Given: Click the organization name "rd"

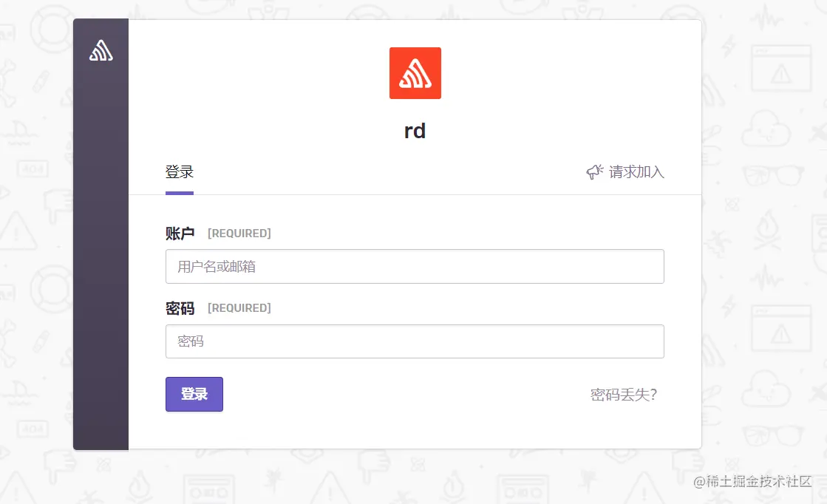Looking at the screenshot, I should 415,131.
